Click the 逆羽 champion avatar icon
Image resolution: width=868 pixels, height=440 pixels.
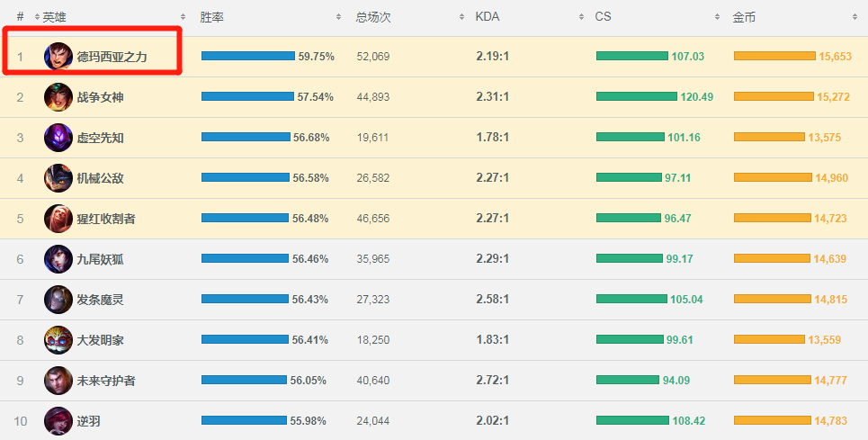pyautogui.click(x=58, y=420)
